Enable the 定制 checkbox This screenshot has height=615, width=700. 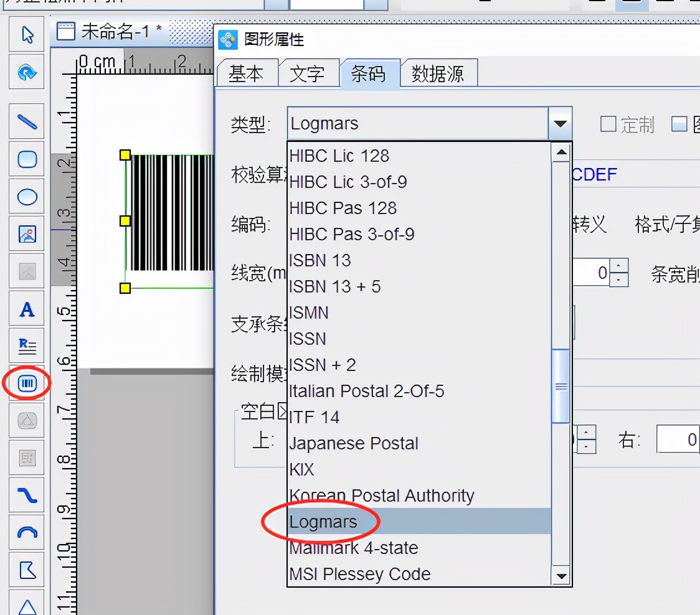coord(608,124)
